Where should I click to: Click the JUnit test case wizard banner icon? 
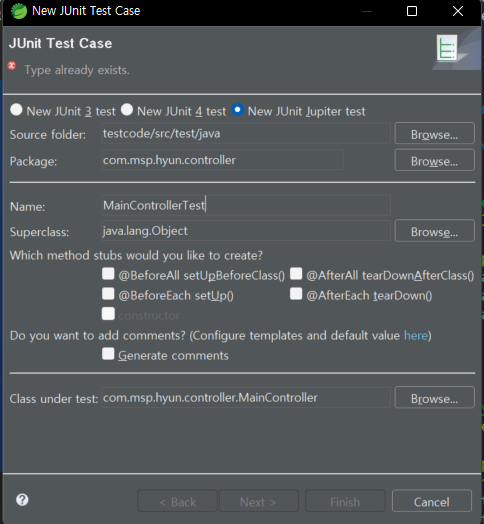447,48
